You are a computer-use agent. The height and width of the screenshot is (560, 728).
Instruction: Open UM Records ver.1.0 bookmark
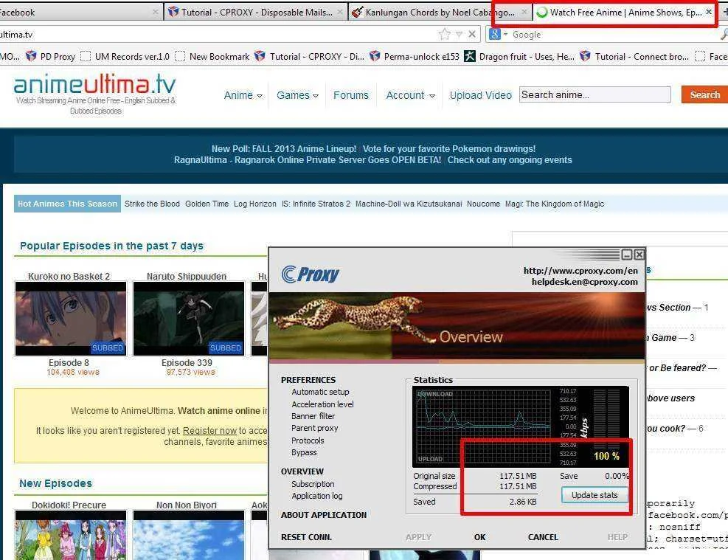click(x=125, y=57)
